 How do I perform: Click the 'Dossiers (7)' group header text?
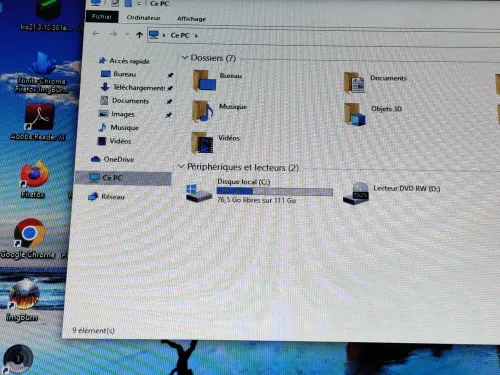[213, 58]
